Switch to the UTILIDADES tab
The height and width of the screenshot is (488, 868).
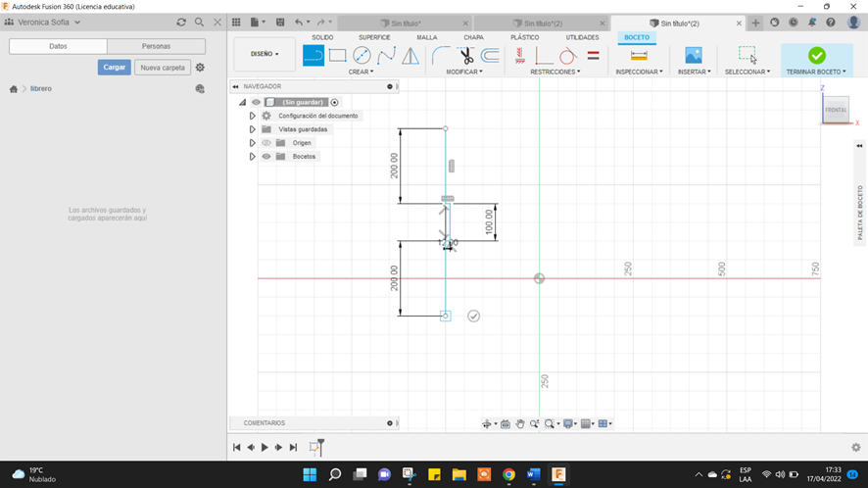point(582,37)
